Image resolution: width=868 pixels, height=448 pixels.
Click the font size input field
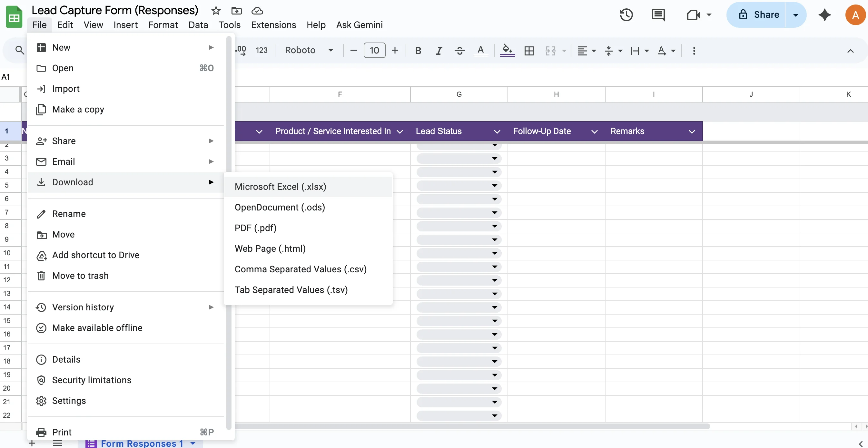pos(374,50)
